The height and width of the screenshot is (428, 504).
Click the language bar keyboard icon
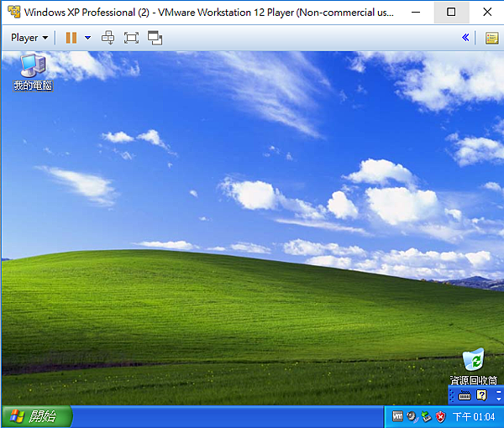tap(465, 395)
